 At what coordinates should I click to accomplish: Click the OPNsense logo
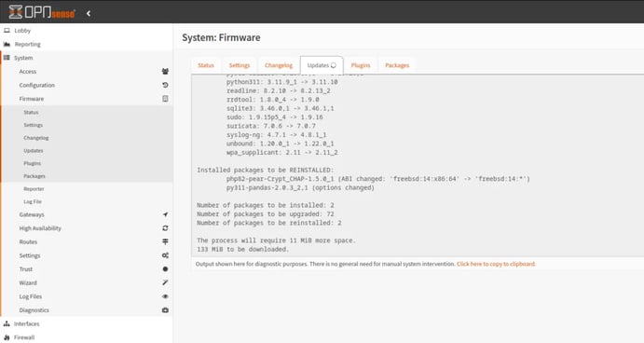pyautogui.click(x=42, y=12)
